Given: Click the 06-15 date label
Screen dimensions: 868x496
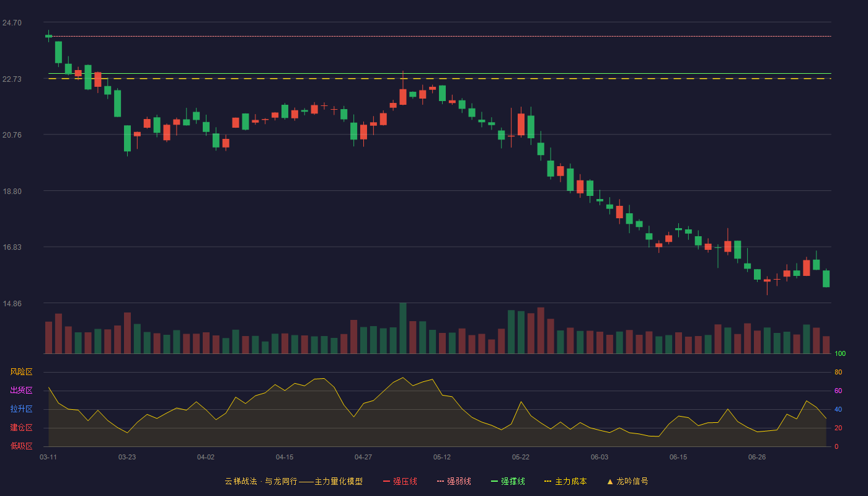Looking at the screenshot, I should [678, 457].
